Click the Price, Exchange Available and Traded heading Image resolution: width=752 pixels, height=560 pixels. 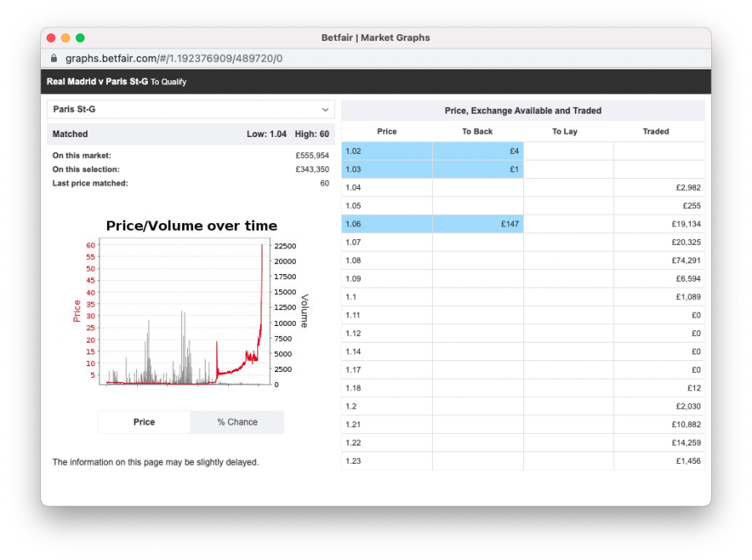pos(523,111)
